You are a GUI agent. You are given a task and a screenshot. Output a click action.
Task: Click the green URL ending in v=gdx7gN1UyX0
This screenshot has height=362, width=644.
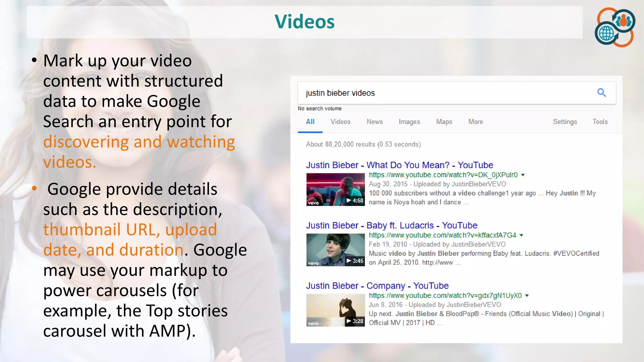click(x=445, y=296)
